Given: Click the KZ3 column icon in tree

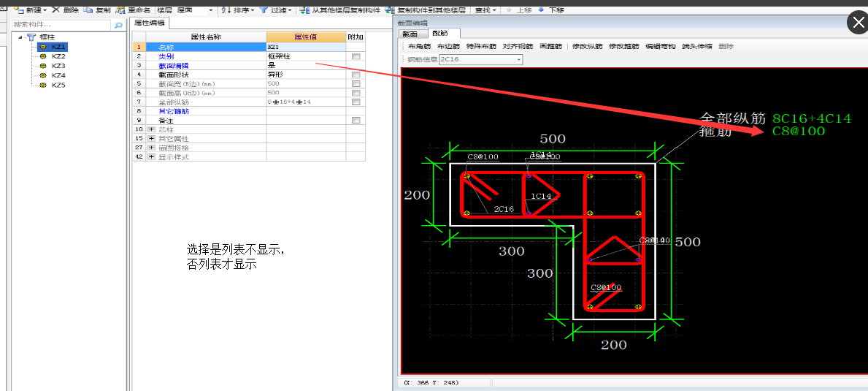Looking at the screenshot, I should (x=42, y=66).
